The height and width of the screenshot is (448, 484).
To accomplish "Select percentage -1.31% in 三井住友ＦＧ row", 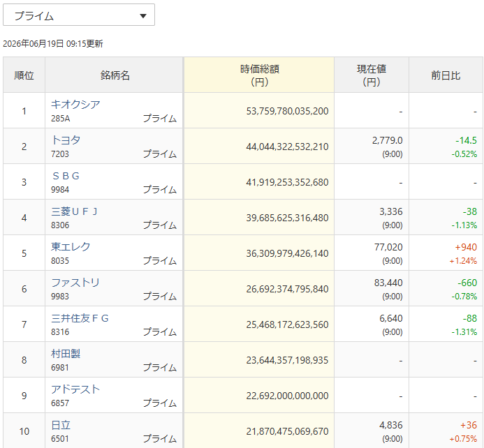I will point(464,332).
